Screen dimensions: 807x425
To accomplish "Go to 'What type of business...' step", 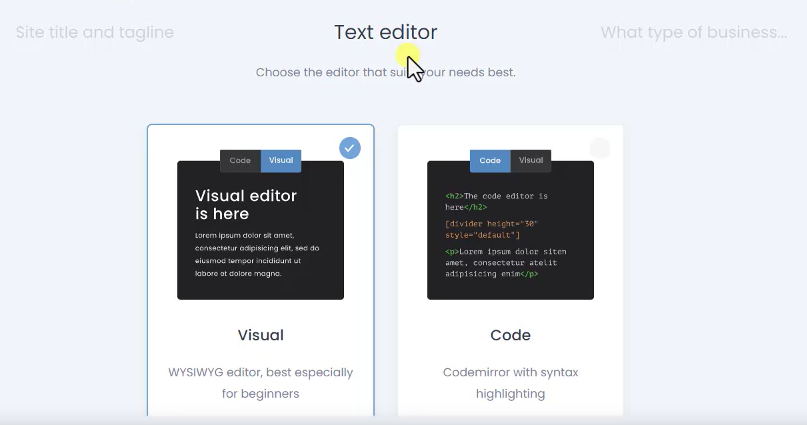I will pos(694,32).
